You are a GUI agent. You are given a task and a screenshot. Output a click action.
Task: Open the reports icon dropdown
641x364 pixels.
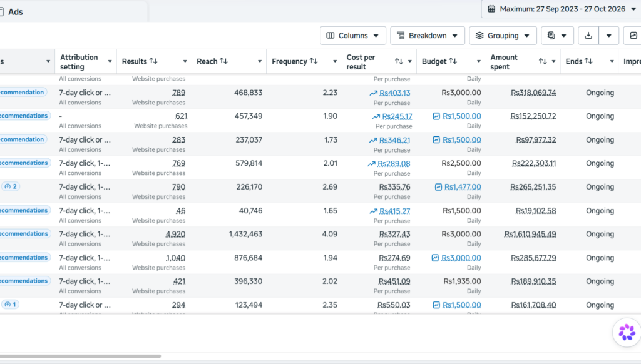tap(557, 36)
